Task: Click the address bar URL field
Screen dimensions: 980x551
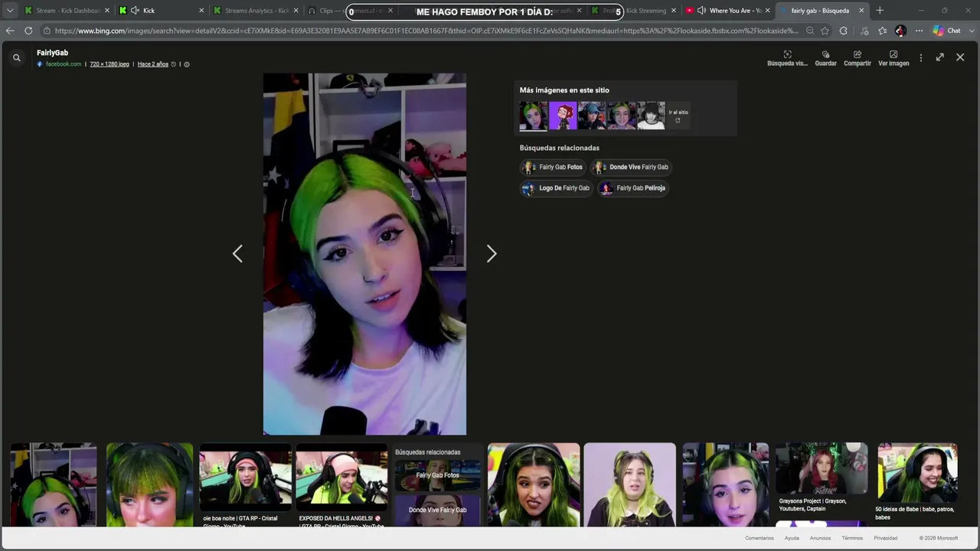Action: (426, 31)
